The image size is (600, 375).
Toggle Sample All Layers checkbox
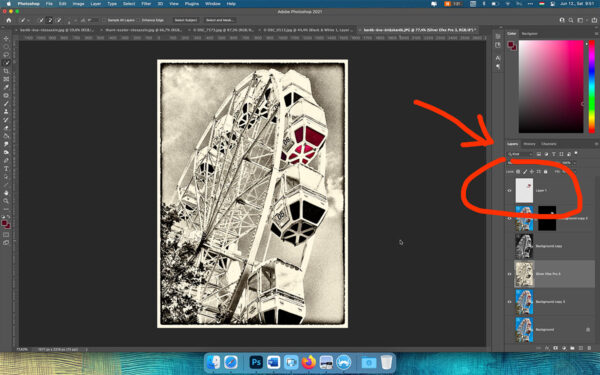104,20
